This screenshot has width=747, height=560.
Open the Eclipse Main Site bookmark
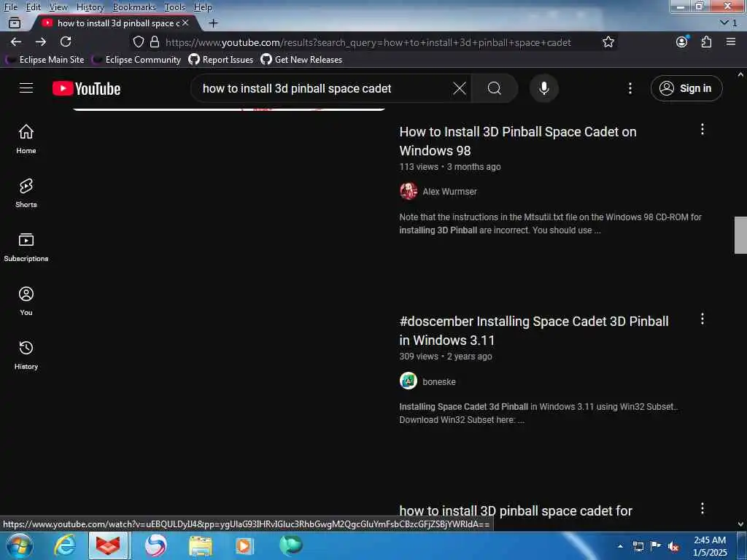tap(45, 60)
